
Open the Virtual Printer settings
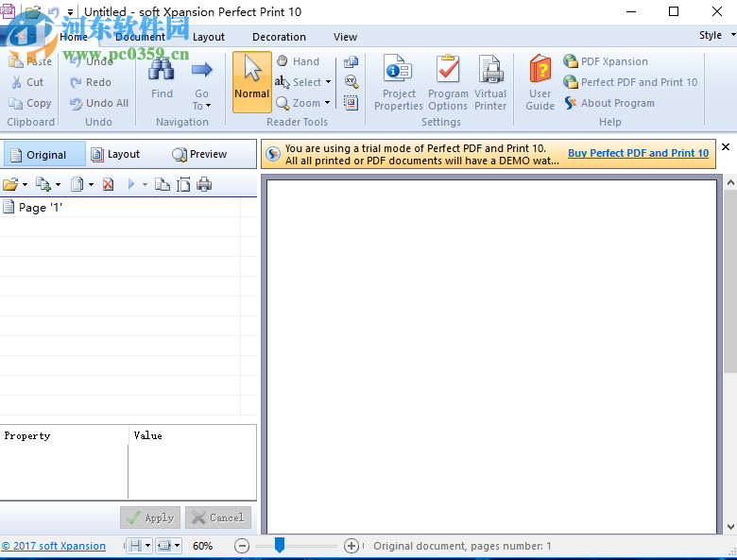click(490, 82)
